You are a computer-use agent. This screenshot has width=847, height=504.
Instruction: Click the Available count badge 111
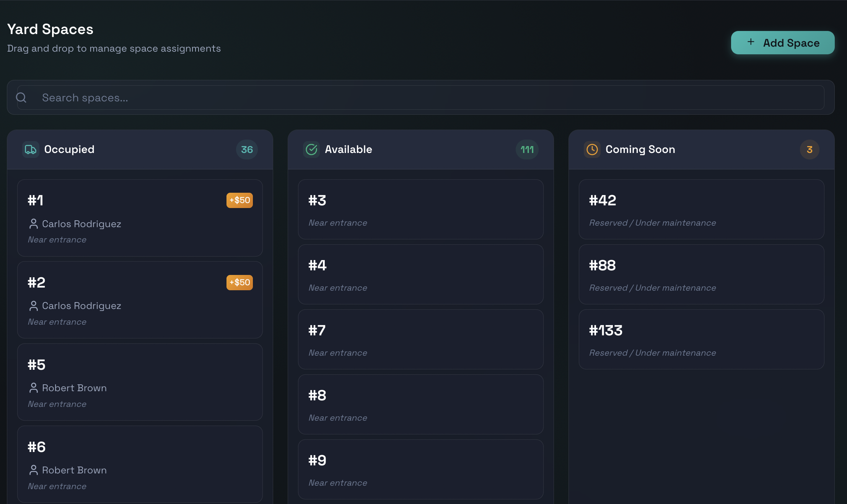click(x=527, y=150)
